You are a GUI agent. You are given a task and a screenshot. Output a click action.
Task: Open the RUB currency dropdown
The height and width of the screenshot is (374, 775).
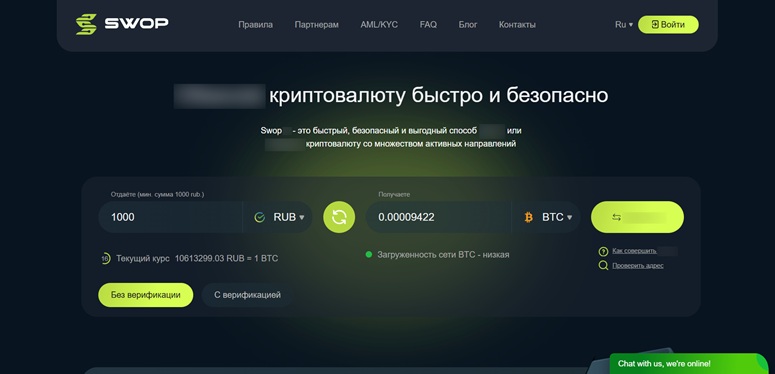278,217
